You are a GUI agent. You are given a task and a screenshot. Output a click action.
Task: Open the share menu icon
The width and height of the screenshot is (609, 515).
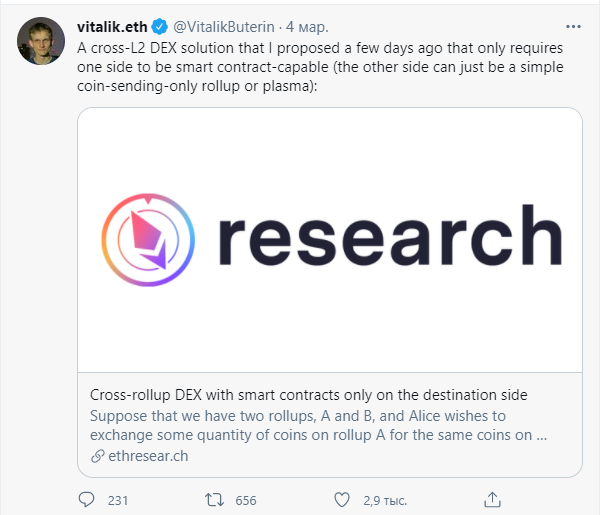tap(491, 498)
